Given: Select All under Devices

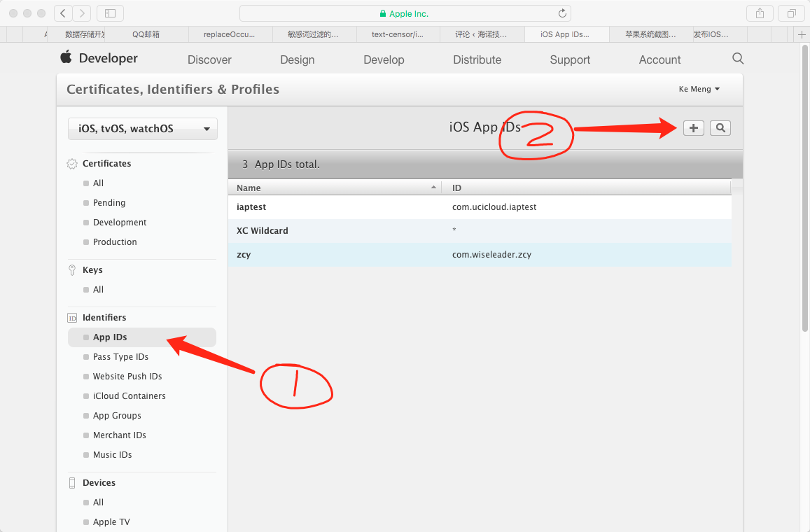Looking at the screenshot, I should (98, 503).
